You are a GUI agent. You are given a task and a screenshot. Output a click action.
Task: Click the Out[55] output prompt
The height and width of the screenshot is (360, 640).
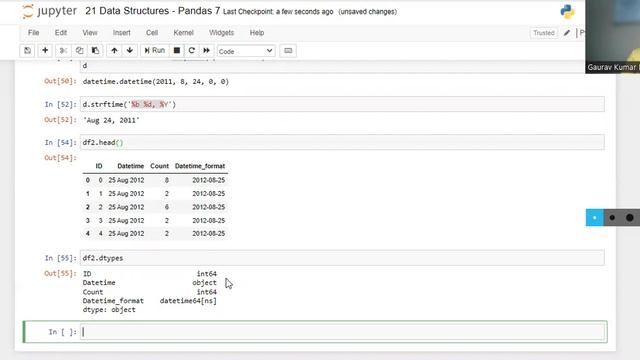[x=60, y=273]
